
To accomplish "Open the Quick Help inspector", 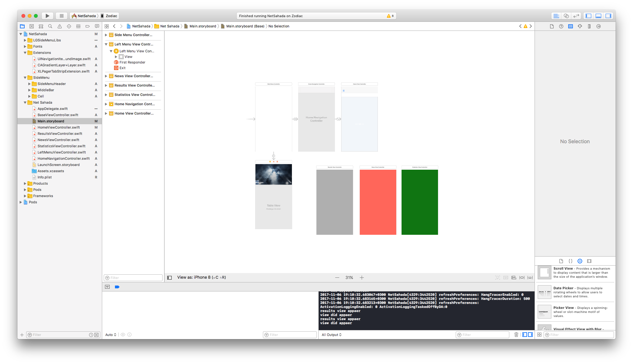I will (x=561, y=26).
